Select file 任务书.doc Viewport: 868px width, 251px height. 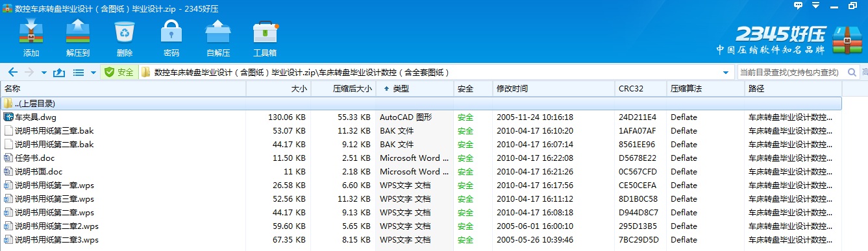[35, 158]
